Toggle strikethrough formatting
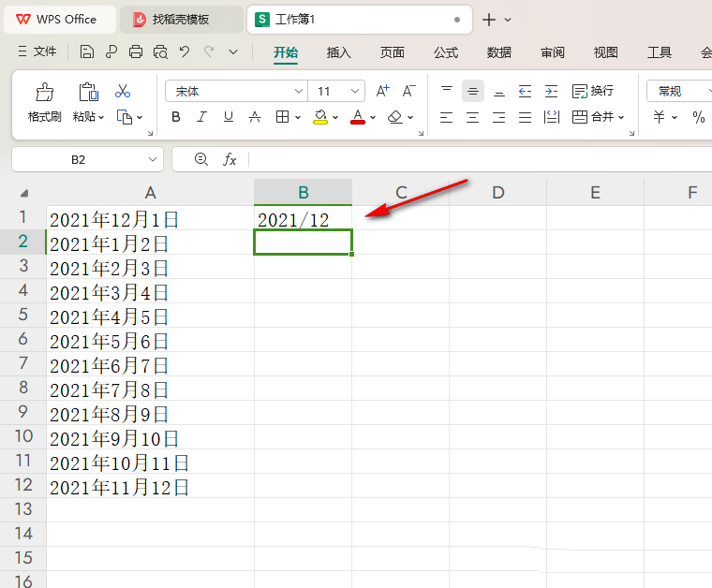This screenshot has height=588, width=712. point(255,117)
